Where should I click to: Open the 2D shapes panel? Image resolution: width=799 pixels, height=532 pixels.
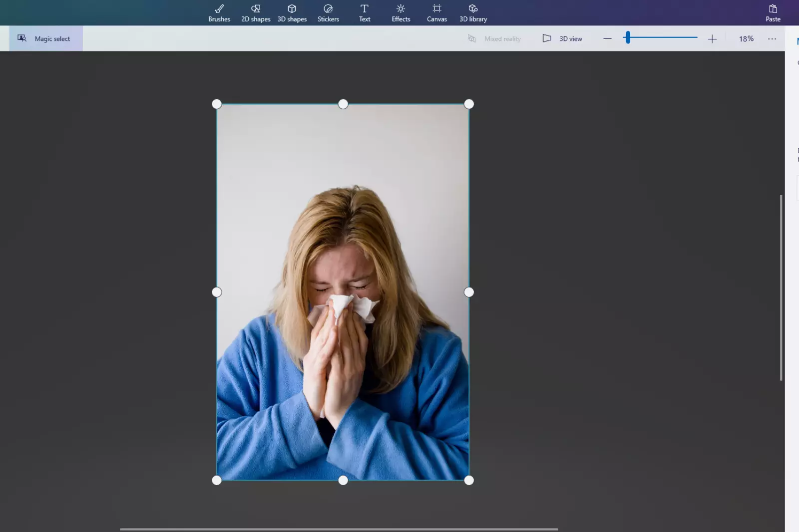[x=255, y=12]
